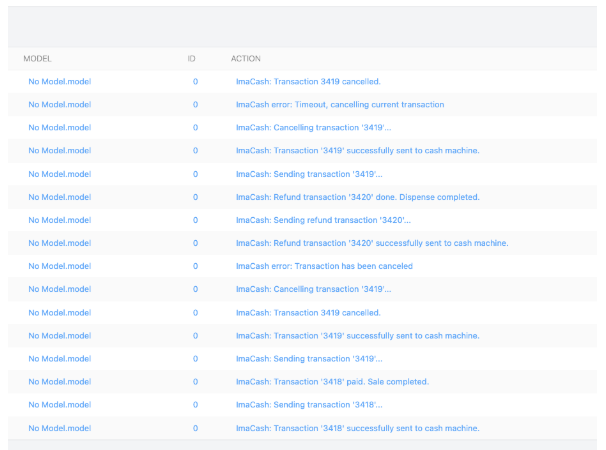This screenshot has width=606, height=450.
Task: Select the Sending transaction '3418' log entry
Action: (309, 405)
